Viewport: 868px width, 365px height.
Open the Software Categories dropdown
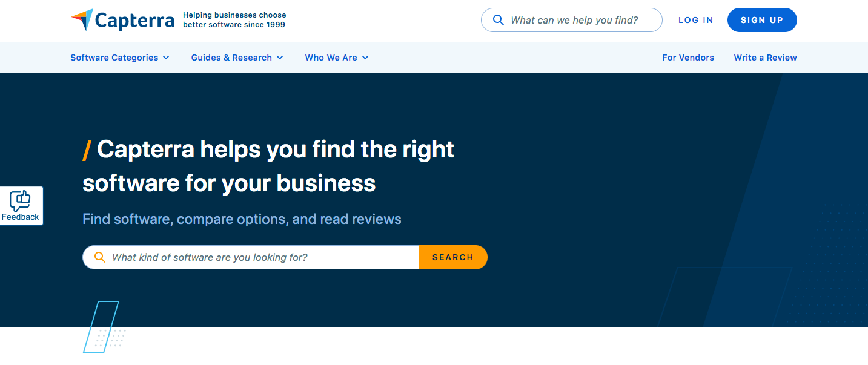pyautogui.click(x=115, y=58)
